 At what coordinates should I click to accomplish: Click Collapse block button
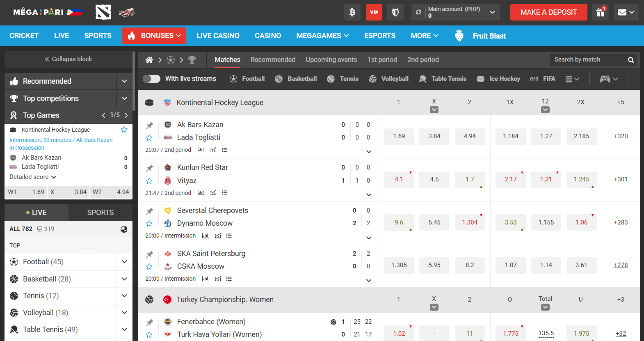[69, 59]
